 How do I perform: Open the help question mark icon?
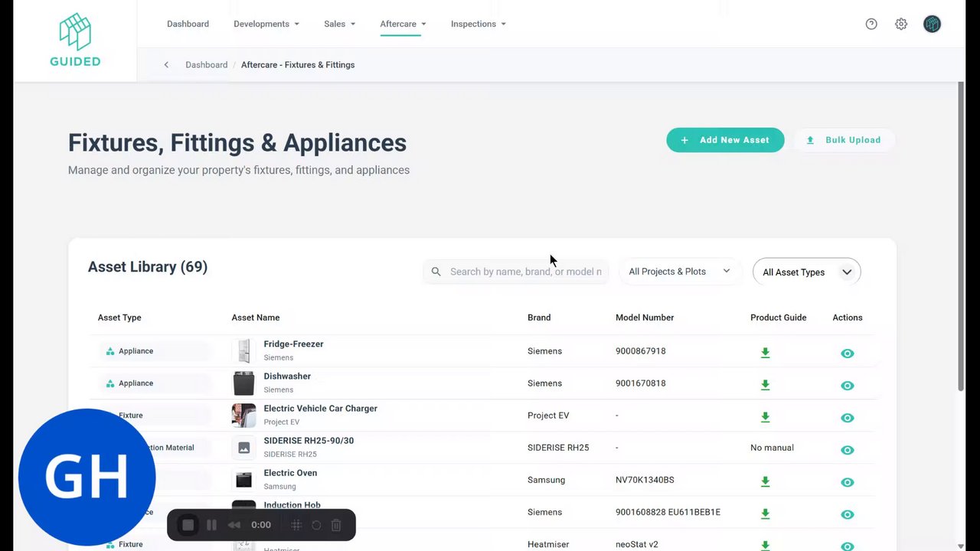[871, 24]
